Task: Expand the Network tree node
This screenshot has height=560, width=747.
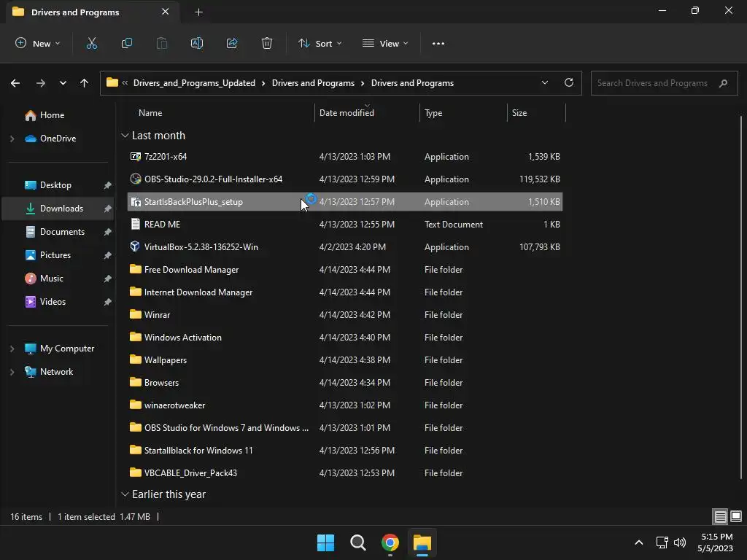Action: pos(12,372)
